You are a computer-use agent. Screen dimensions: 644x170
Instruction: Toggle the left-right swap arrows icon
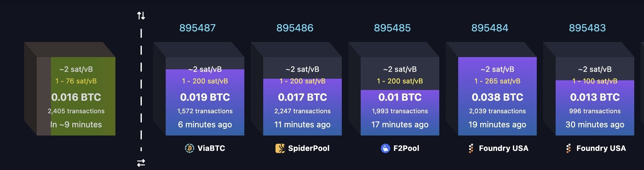[x=141, y=163]
